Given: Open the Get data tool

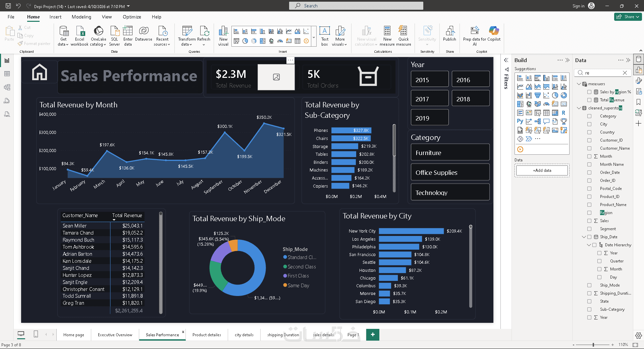Looking at the screenshot, I should pyautogui.click(x=63, y=36).
